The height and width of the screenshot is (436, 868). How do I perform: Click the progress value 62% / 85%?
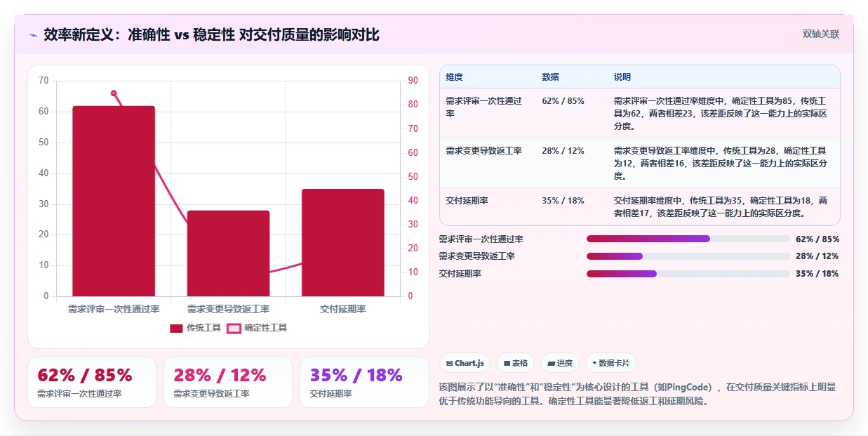coord(817,239)
